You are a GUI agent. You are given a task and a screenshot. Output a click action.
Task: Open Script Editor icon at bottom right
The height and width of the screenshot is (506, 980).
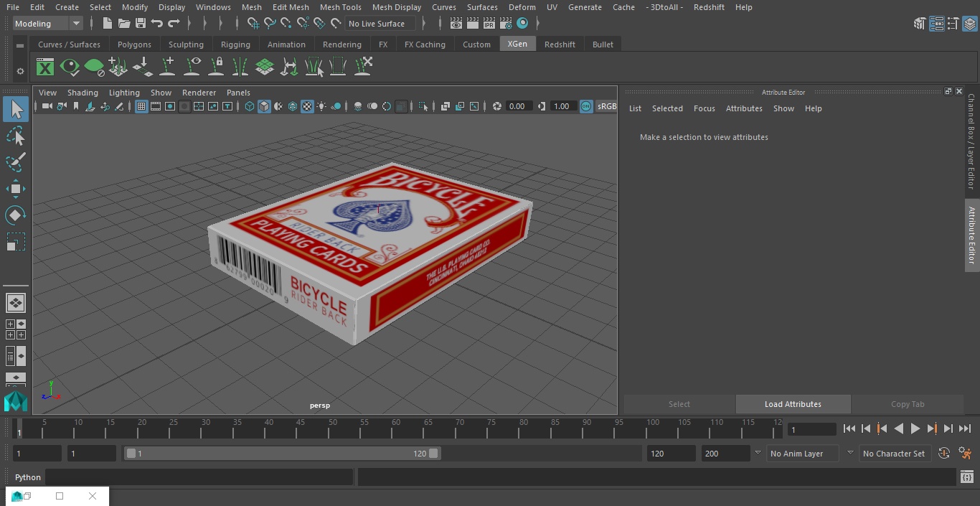[x=967, y=477]
